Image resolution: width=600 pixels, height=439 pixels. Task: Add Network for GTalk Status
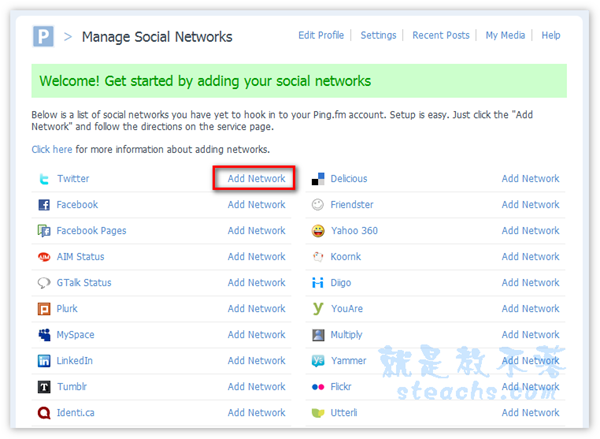pos(256,283)
